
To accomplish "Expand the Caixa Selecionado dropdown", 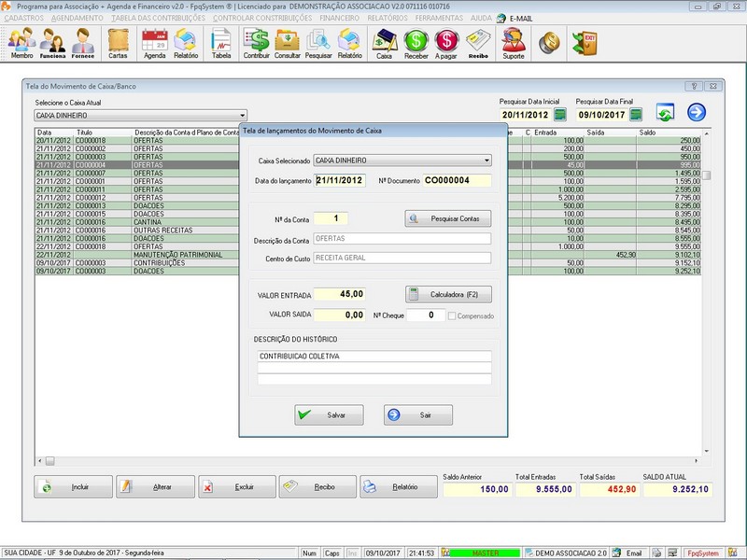I will coord(486,161).
